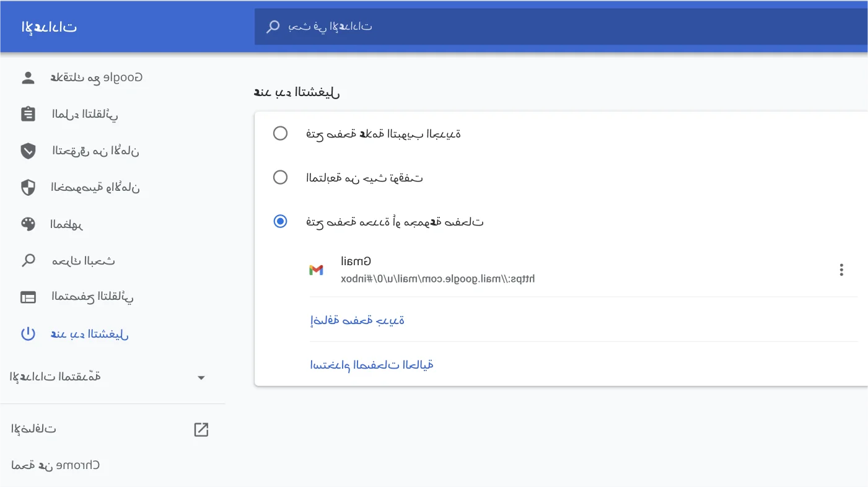Select the Open New Tab page radio button
Image resolution: width=868 pixels, height=487 pixels.
pos(280,133)
